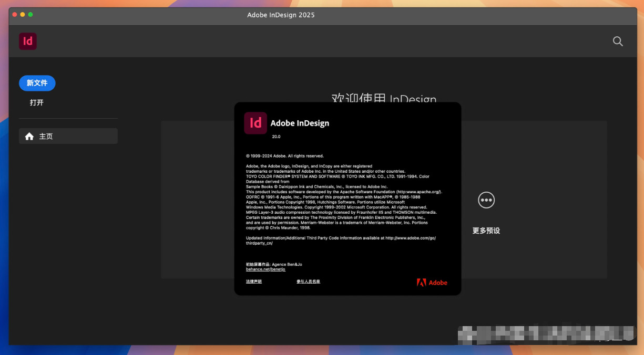Click the 更多预设 label
The height and width of the screenshot is (355, 644).
pos(486,231)
